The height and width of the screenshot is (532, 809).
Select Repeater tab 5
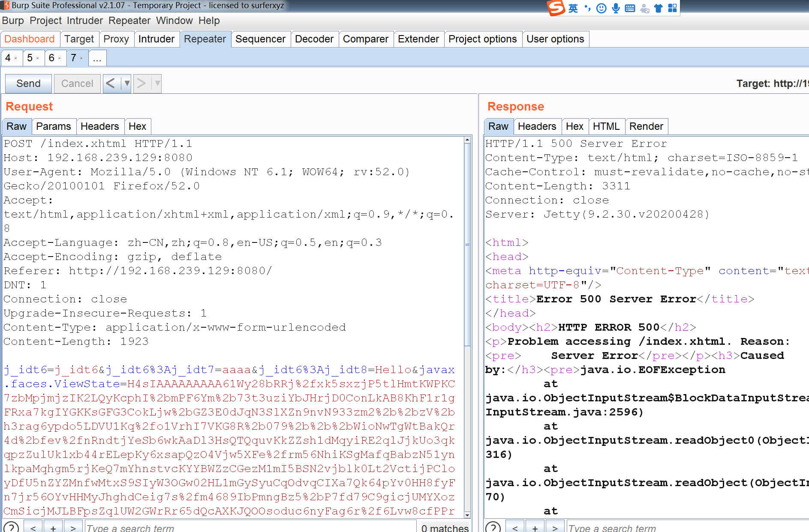pyautogui.click(x=30, y=57)
